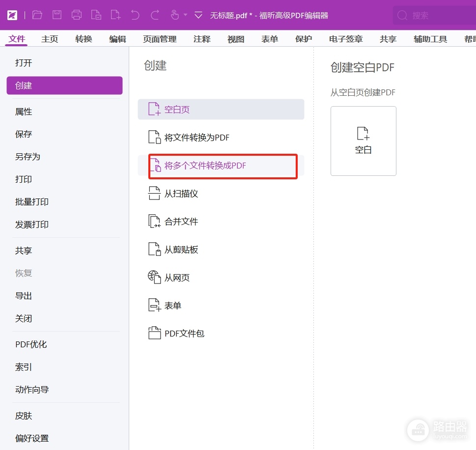Switch to the 注释 tab

tap(202, 39)
